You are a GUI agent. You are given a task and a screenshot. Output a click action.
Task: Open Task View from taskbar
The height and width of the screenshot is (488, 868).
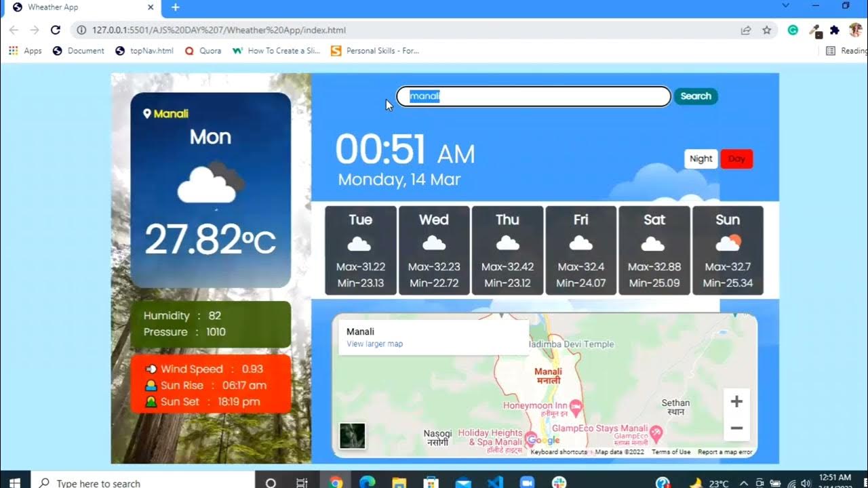pos(302,483)
